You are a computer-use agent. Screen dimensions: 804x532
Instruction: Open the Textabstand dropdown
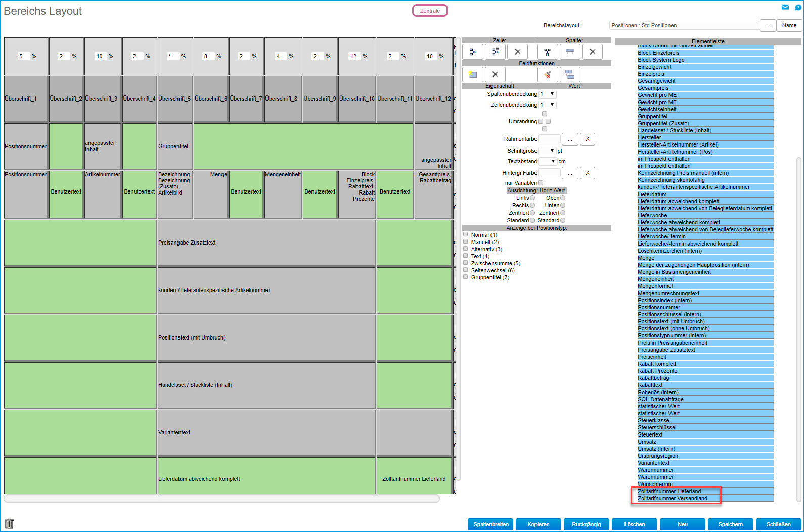547,161
